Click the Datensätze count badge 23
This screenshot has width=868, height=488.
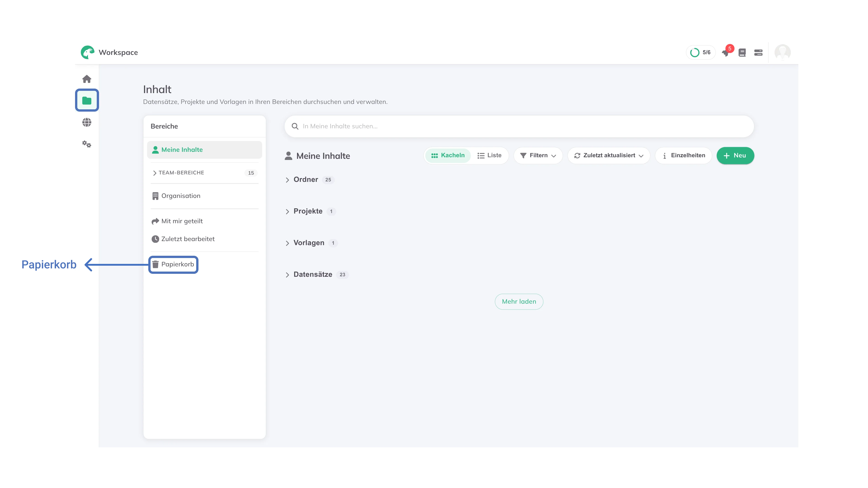tap(342, 275)
